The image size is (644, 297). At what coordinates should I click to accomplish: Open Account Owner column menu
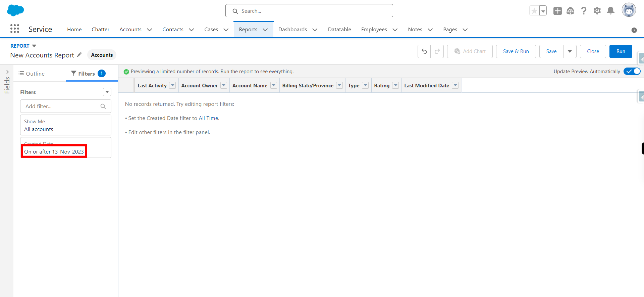coord(224,85)
